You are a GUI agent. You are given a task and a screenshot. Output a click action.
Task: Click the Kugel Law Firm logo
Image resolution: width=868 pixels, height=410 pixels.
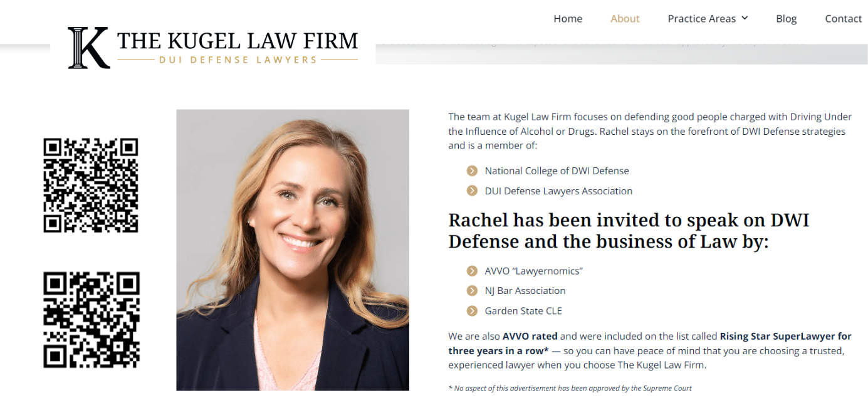[213, 48]
